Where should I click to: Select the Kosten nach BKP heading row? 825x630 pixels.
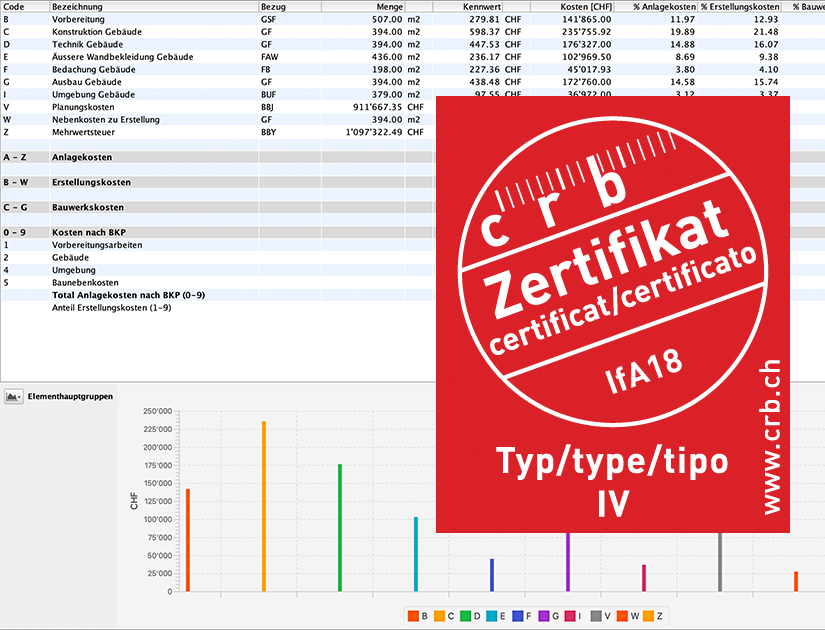click(x=218, y=232)
